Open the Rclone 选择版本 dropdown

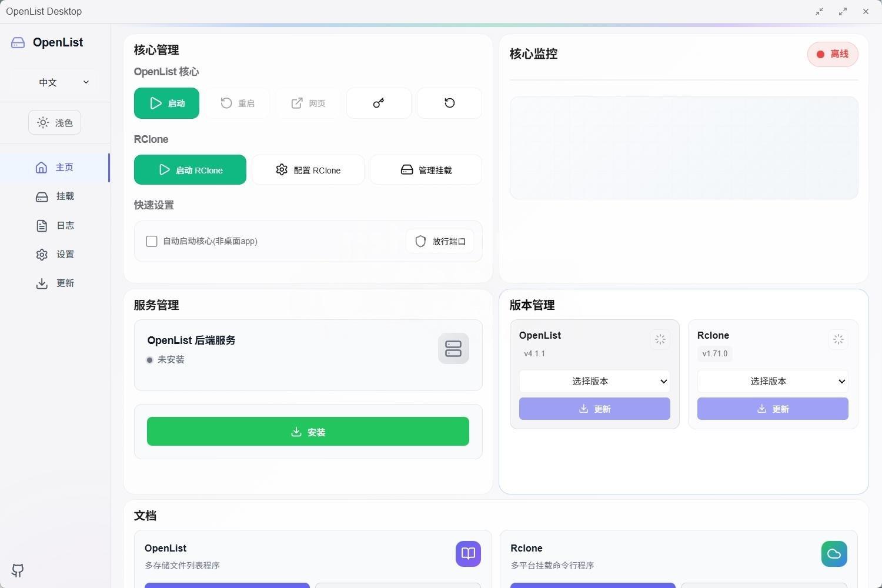(x=772, y=381)
